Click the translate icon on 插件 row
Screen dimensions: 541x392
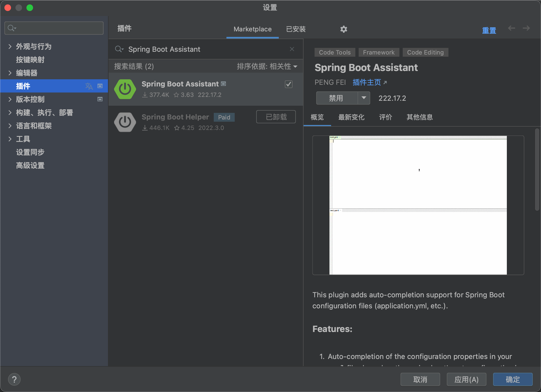89,86
